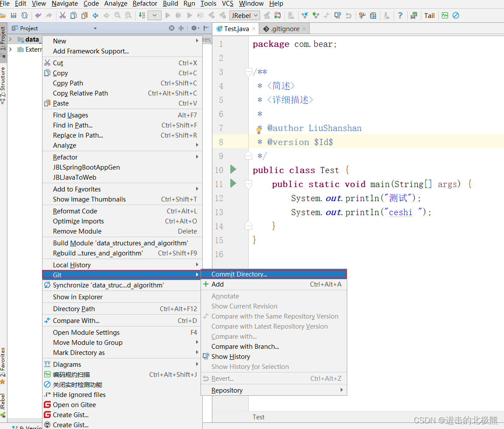Click the memory chip toolbar icon
This screenshot has height=429, width=504.
(414, 15)
